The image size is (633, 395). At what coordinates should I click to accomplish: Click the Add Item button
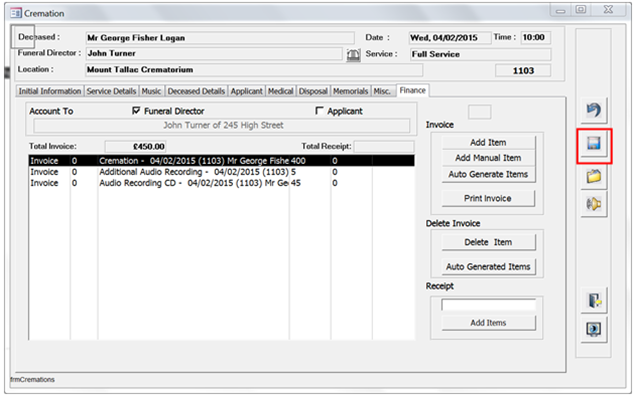tap(488, 143)
